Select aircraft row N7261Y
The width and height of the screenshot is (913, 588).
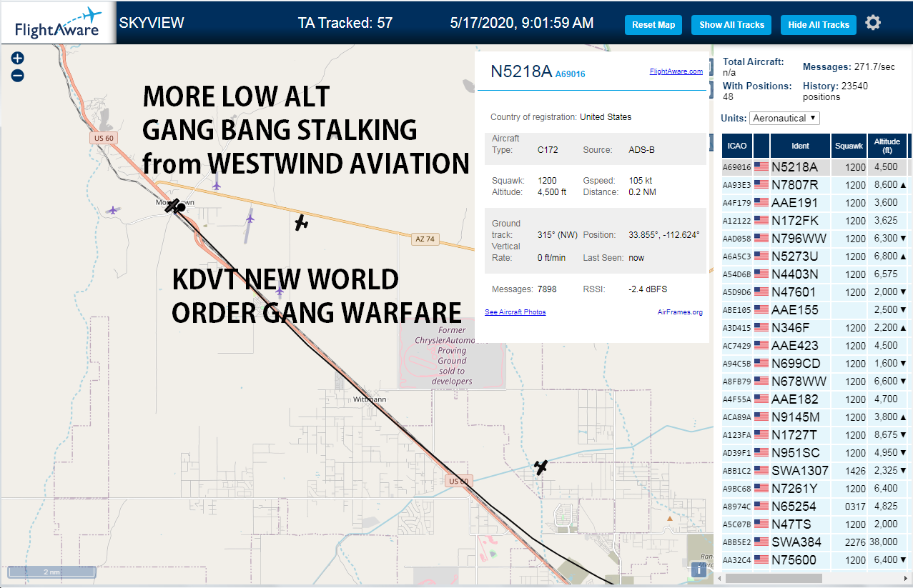pyautogui.click(x=814, y=489)
